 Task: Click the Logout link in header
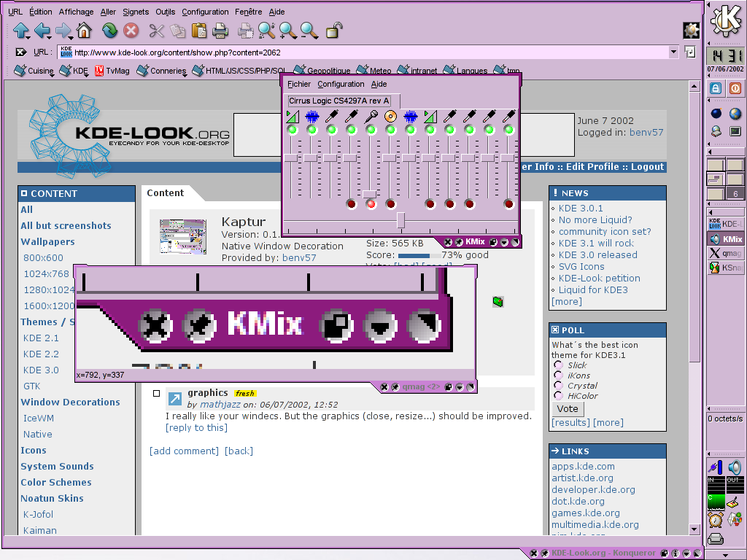click(647, 167)
